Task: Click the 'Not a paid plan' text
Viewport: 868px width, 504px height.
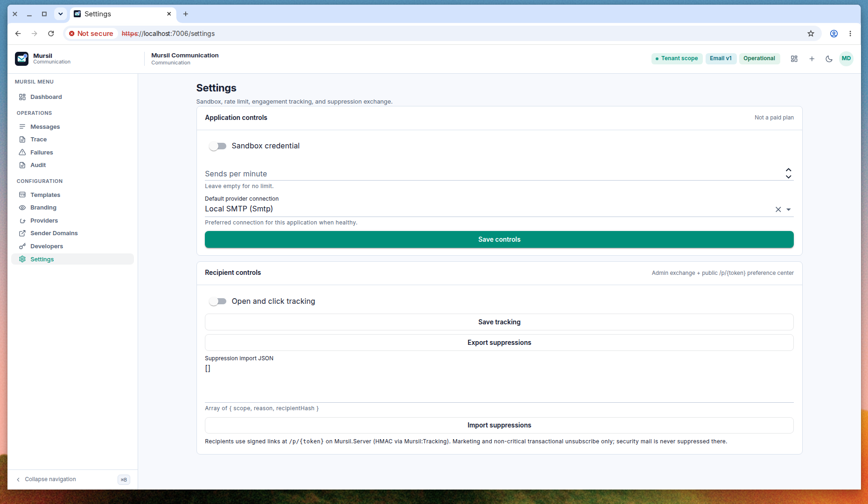Action: (x=774, y=118)
